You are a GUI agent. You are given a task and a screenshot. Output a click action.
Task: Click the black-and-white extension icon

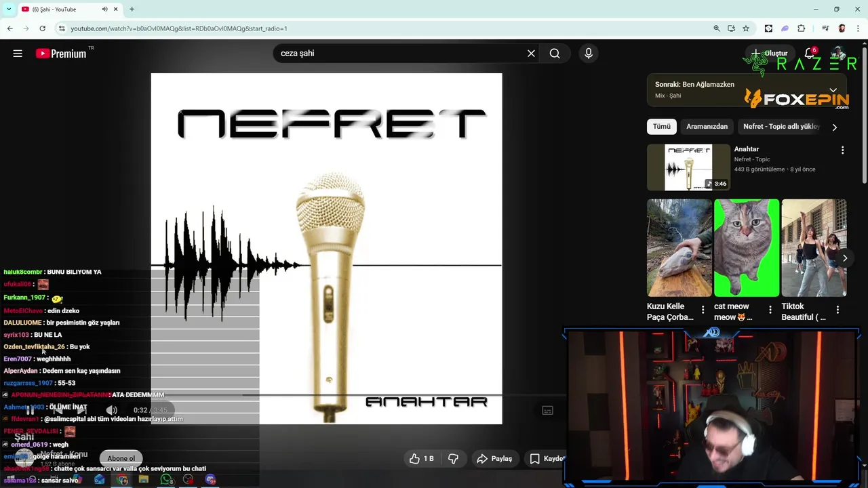click(x=768, y=28)
